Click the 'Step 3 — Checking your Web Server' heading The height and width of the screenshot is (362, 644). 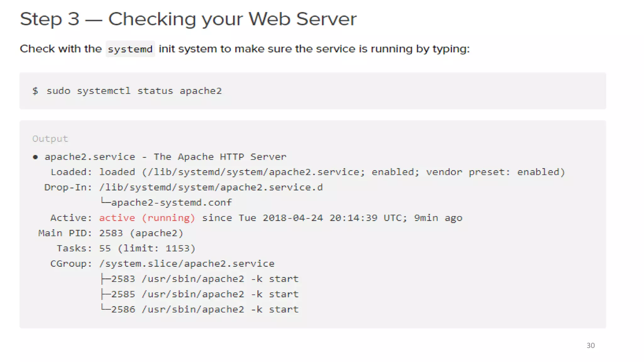tap(188, 19)
